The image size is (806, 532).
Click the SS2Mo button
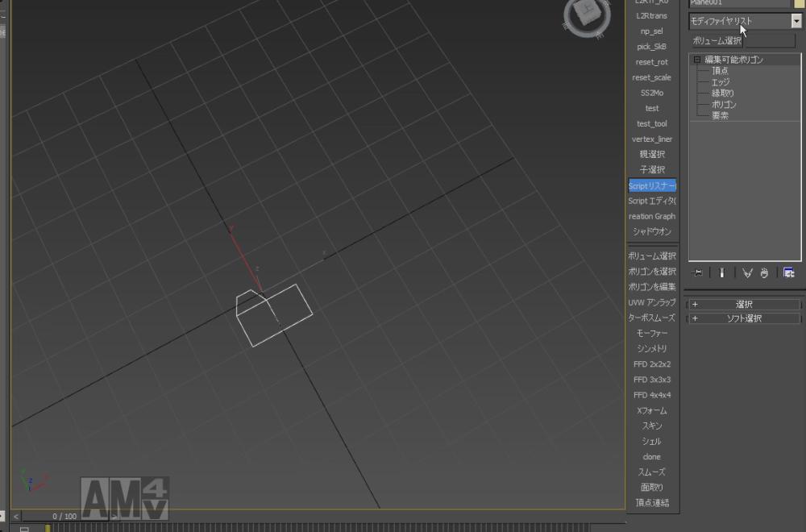652,93
